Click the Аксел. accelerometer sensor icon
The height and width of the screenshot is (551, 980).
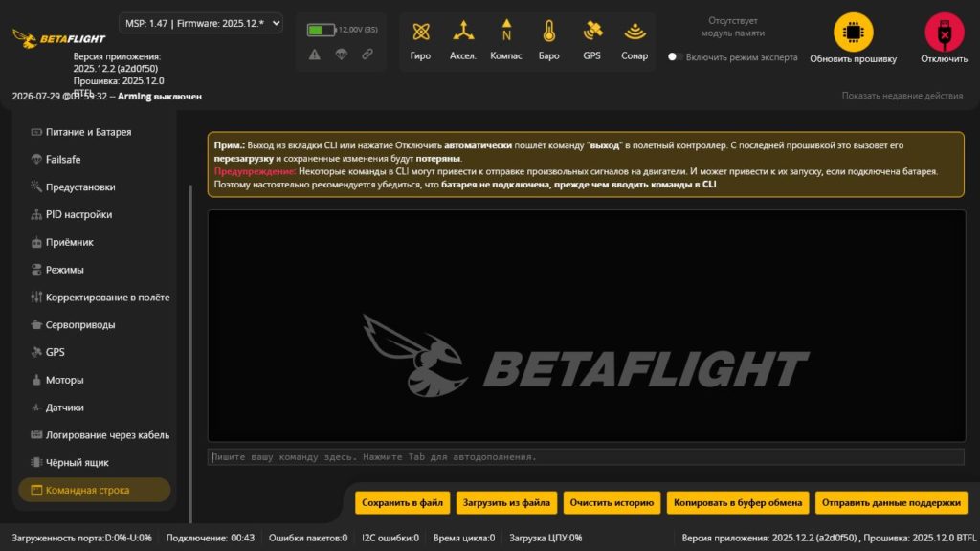pos(463,32)
